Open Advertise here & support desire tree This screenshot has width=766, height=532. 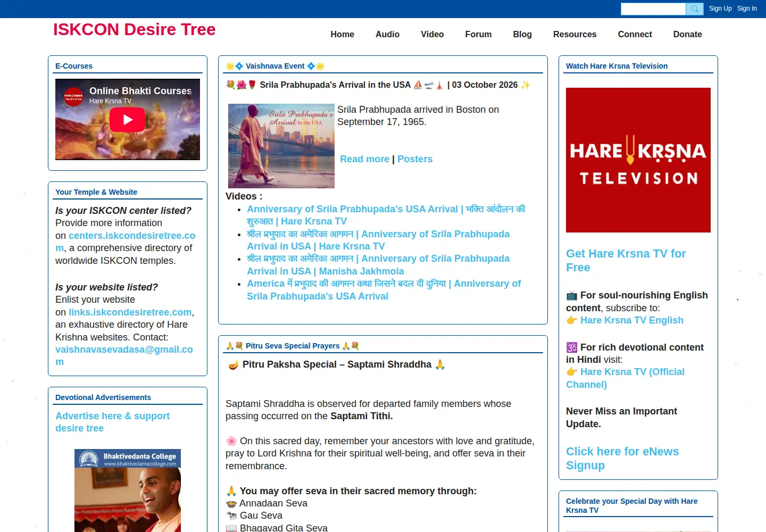point(112,422)
